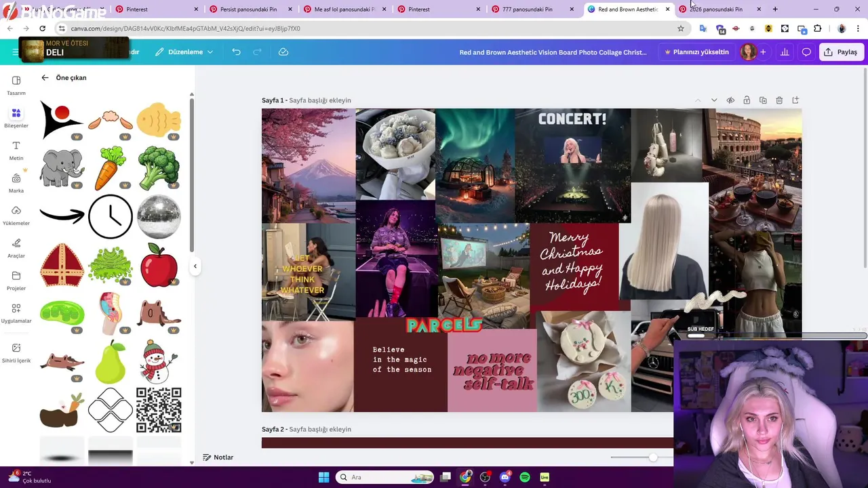Viewport: 868px width, 488px height.
Task: Collapse the elements side panel
Action: coord(195,266)
